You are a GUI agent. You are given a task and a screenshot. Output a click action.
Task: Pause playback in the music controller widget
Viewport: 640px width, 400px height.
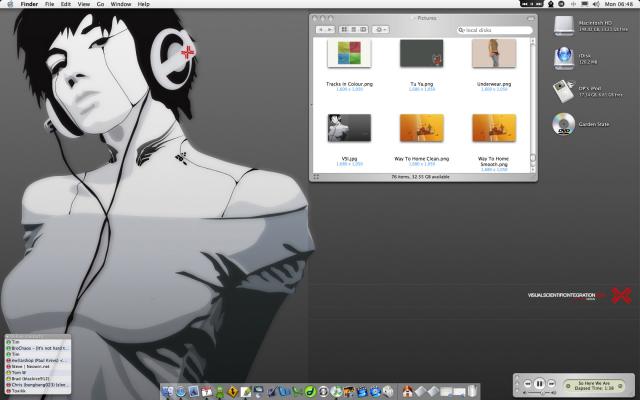pyautogui.click(x=539, y=384)
